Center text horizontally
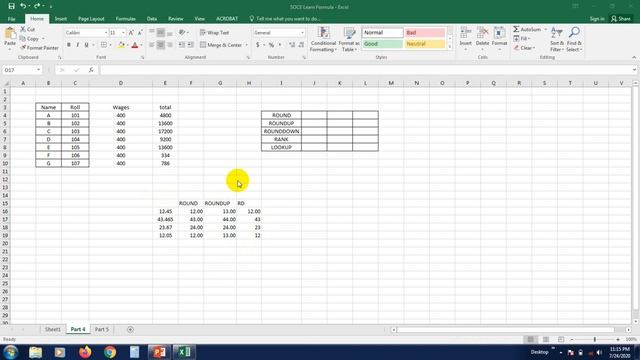The height and width of the screenshot is (360, 640). (x=161, y=45)
